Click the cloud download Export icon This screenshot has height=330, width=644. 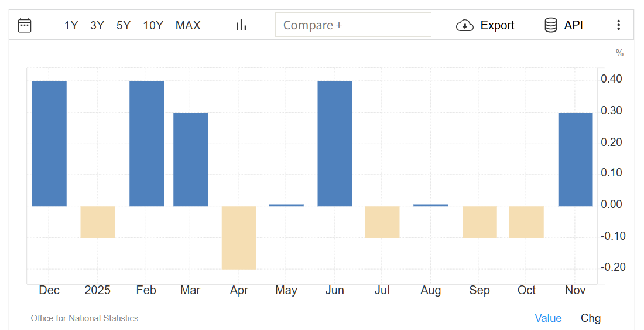pyautogui.click(x=464, y=25)
